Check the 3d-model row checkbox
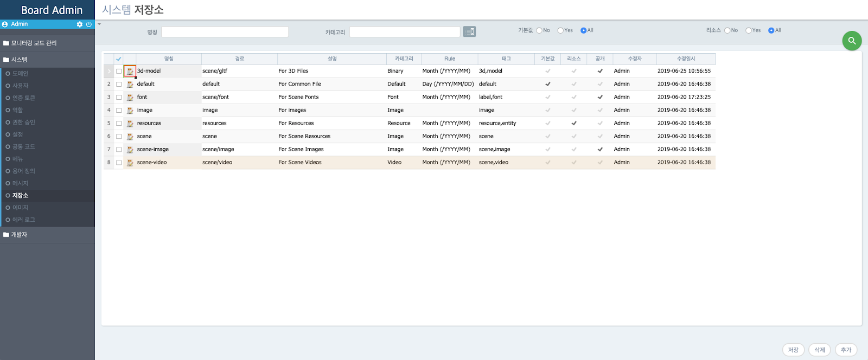The width and height of the screenshot is (868, 360). [x=118, y=71]
